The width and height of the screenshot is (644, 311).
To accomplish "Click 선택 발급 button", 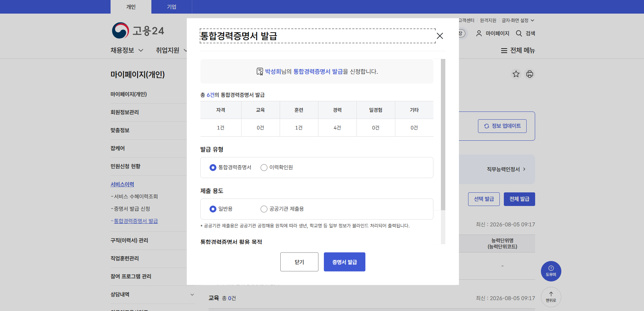I will click(x=484, y=199).
